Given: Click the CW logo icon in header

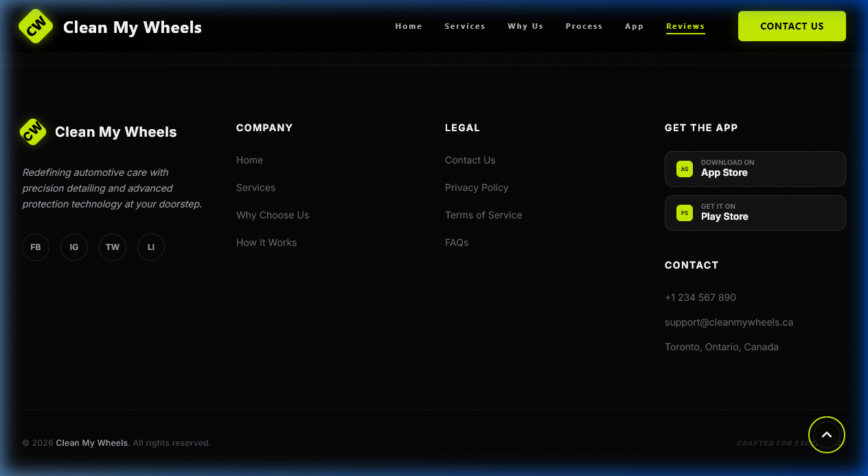Looking at the screenshot, I should 36,26.
